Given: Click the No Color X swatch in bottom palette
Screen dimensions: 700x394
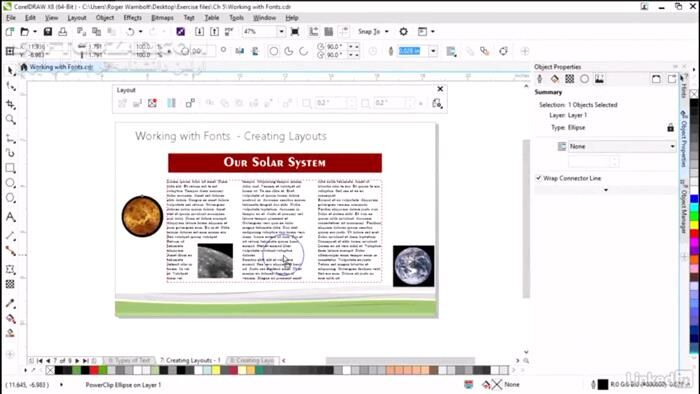Looking at the screenshot, I should coord(50,370).
